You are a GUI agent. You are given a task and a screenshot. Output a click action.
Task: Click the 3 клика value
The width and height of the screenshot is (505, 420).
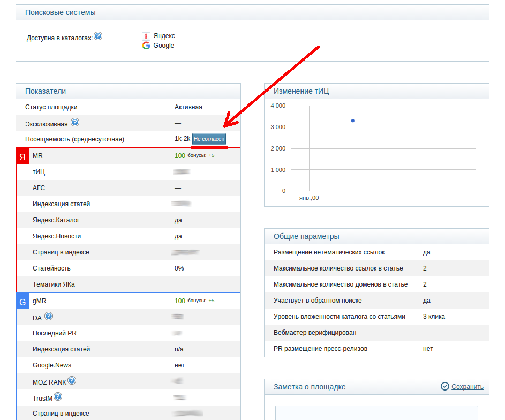click(434, 317)
